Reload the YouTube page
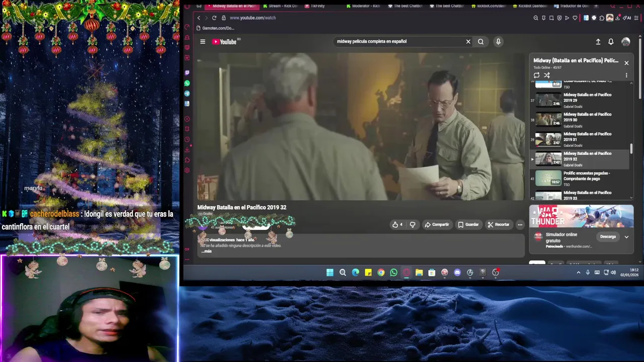This screenshot has height=362, width=644. pyautogui.click(x=214, y=18)
